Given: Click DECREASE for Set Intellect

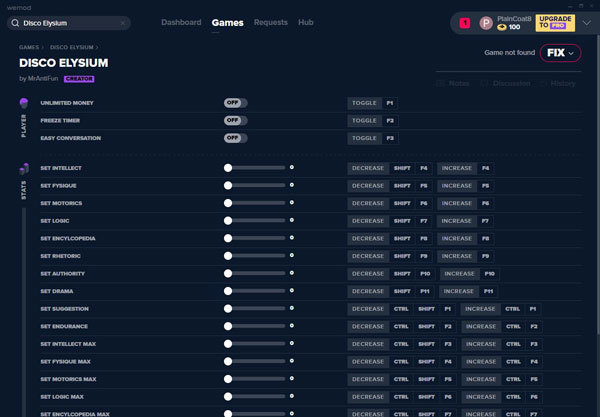Looking at the screenshot, I should pyautogui.click(x=368, y=168).
